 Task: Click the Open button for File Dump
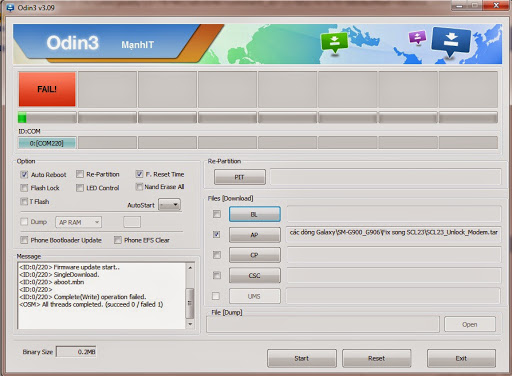pyautogui.click(x=470, y=324)
